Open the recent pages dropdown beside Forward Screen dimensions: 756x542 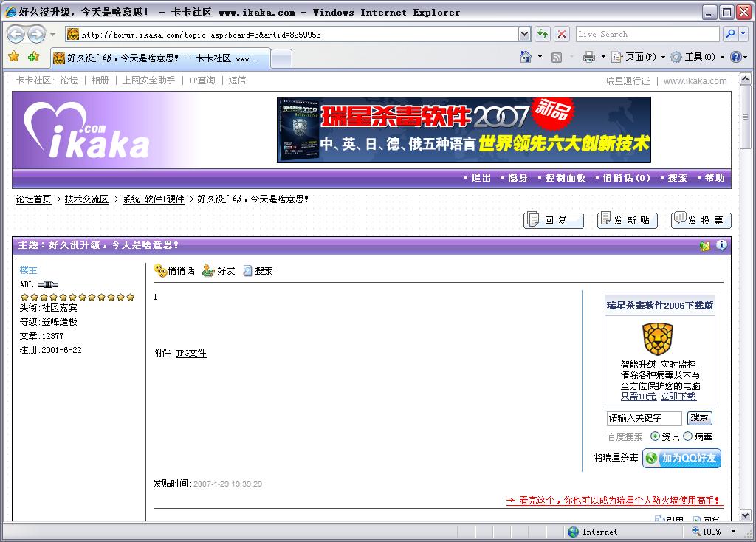(x=52, y=35)
